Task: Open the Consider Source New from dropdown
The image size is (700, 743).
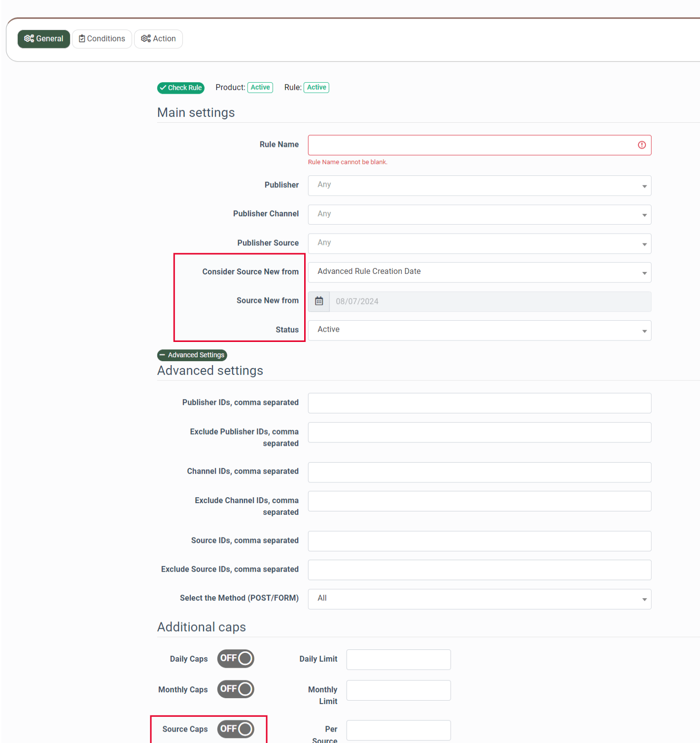Action: tap(480, 272)
